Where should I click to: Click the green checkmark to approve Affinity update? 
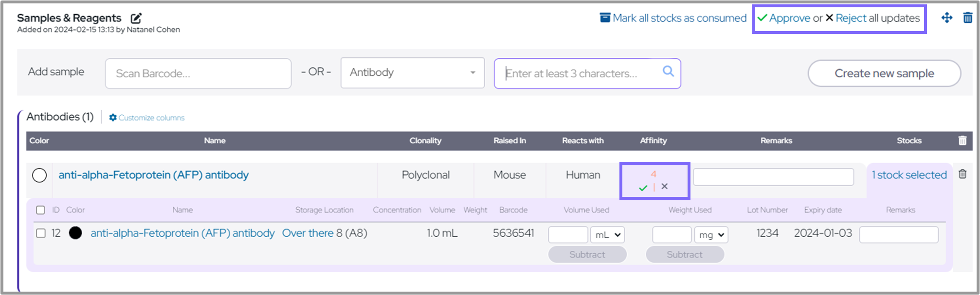pyautogui.click(x=643, y=188)
